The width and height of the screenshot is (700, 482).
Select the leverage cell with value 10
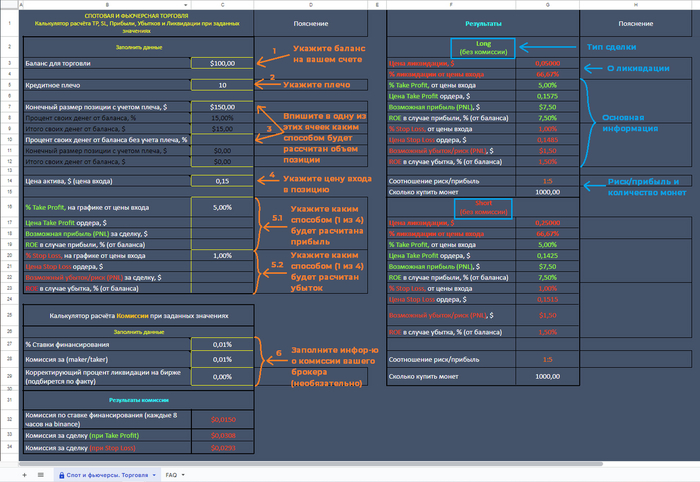pos(222,85)
